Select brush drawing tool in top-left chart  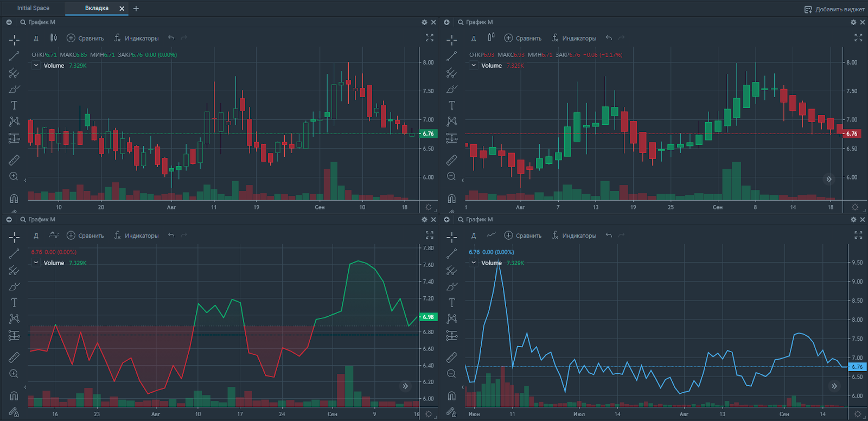click(x=14, y=89)
